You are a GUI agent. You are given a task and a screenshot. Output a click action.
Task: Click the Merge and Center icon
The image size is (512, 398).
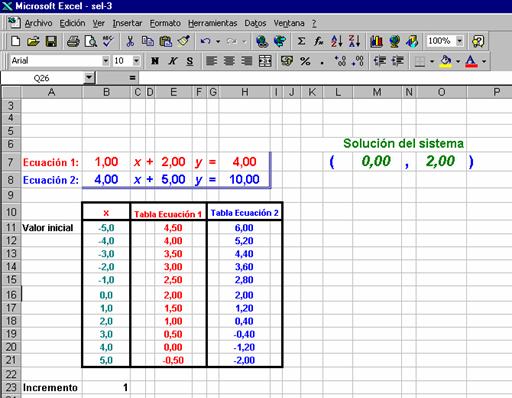(x=265, y=61)
